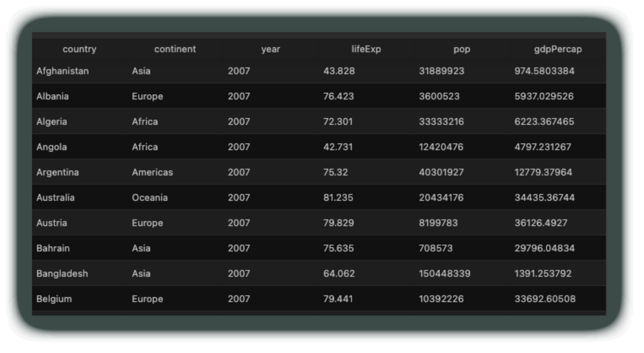Select the Afghanistan country cell
Viewport: 644px width, 353px height.
(63, 71)
